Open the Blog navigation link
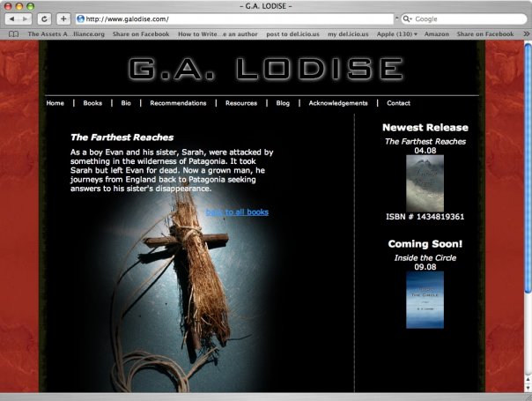 pyautogui.click(x=283, y=103)
